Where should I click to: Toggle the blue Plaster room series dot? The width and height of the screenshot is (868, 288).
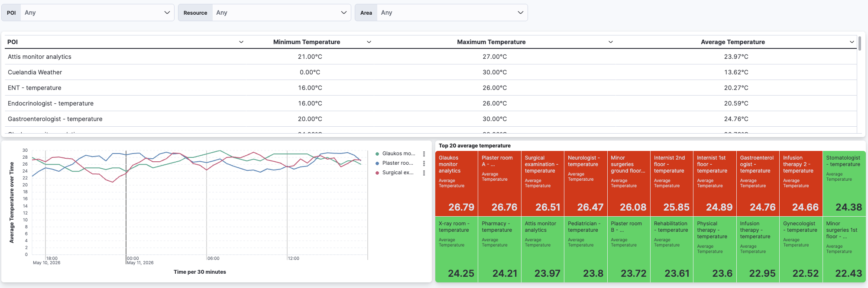point(377,163)
